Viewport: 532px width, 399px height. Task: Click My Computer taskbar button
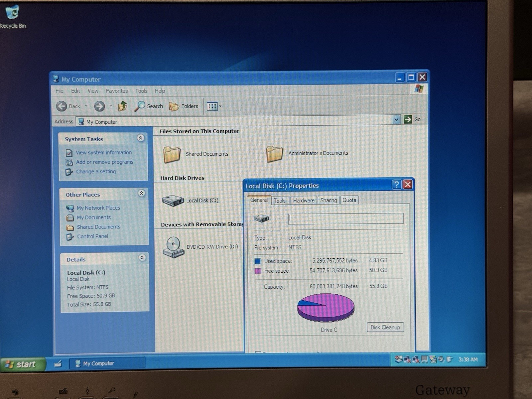[107, 363]
